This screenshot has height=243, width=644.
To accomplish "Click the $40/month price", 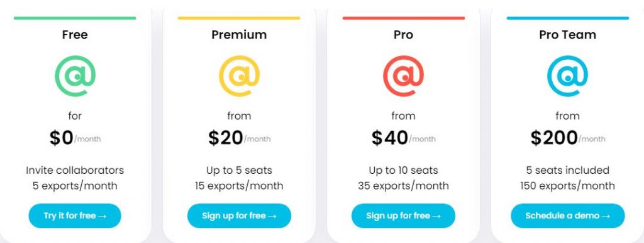I will [x=403, y=138].
